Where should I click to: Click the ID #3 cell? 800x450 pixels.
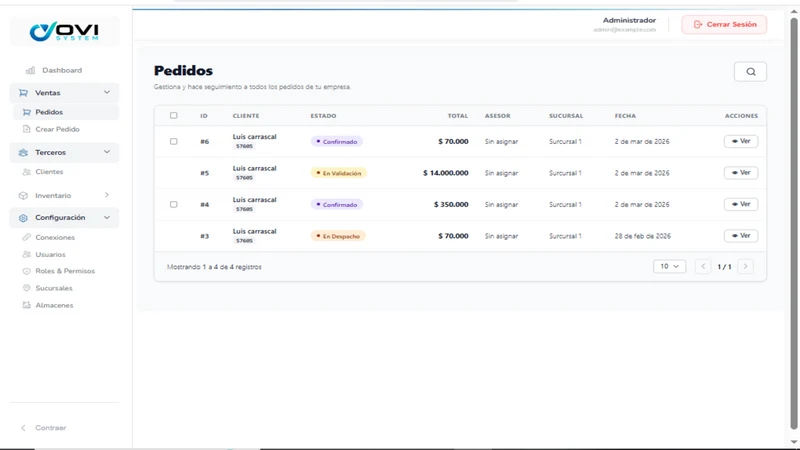pyautogui.click(x=205, y=236)
